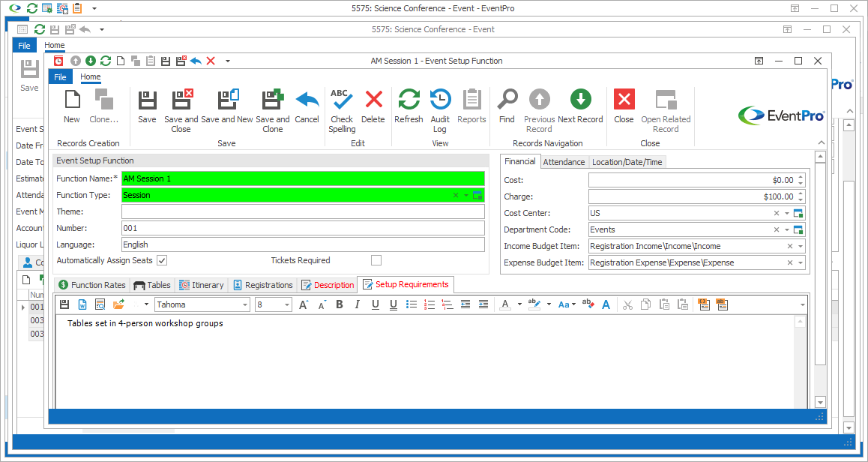
Task: Expand the Cost Center dropdown arrow
Action: pyautogui.click(x=786, y=213)
